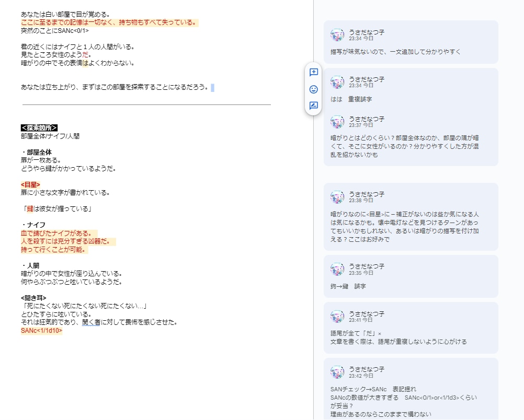Image resolution: width=524 pixels, height=420 pixels.
Task: Click the ・人間 heading
Action: coord(30,266)
